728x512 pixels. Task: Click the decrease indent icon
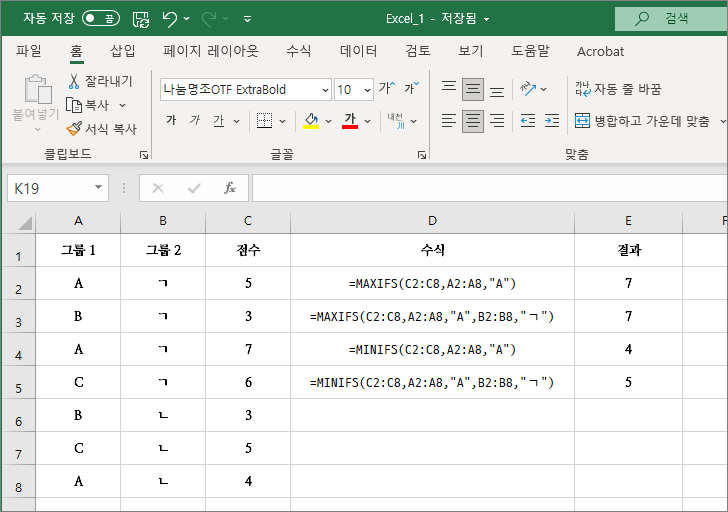(528, 121)
